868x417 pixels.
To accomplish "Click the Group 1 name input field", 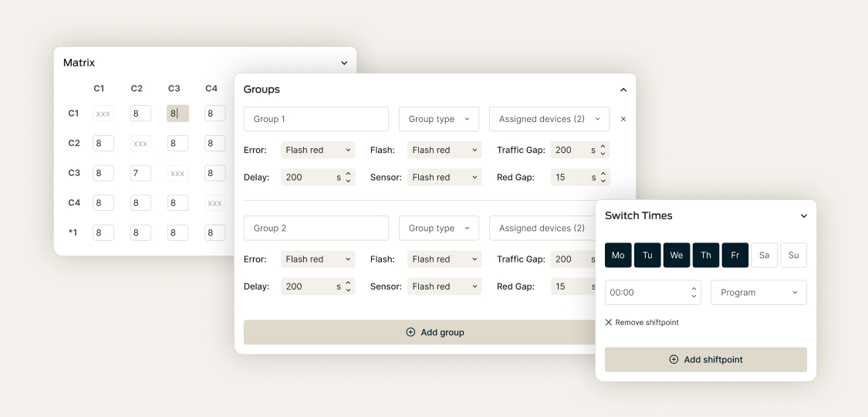I will coord(316,119).
